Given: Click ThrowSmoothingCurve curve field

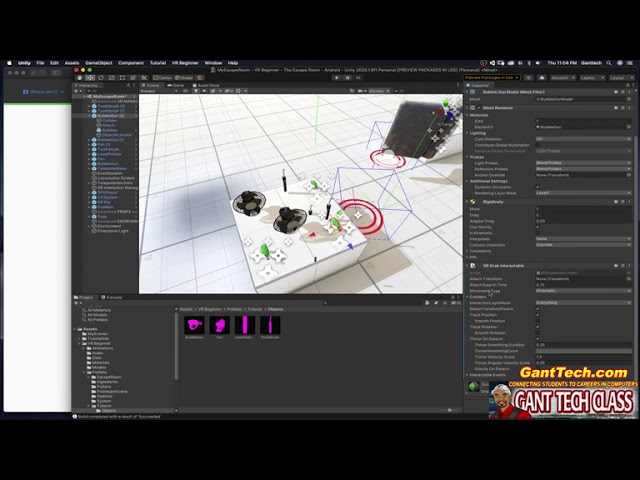Looking at the screenshot, I should tap(583, 351).
